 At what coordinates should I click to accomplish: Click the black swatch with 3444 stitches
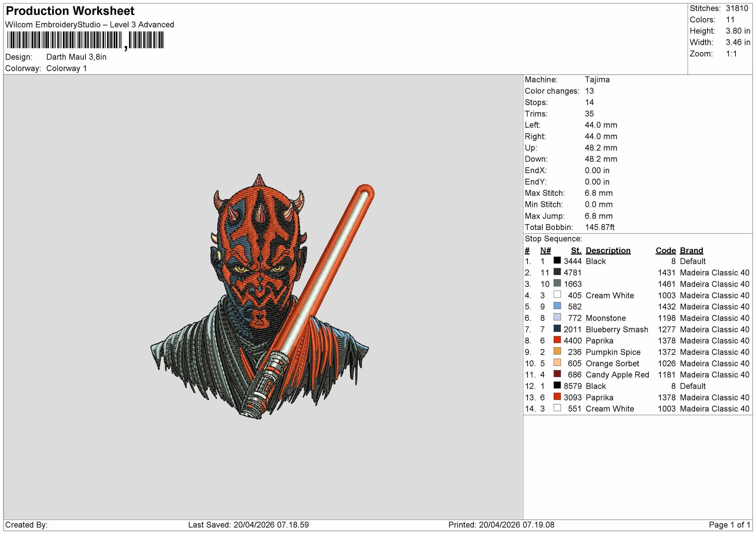(x=557, y=261)
